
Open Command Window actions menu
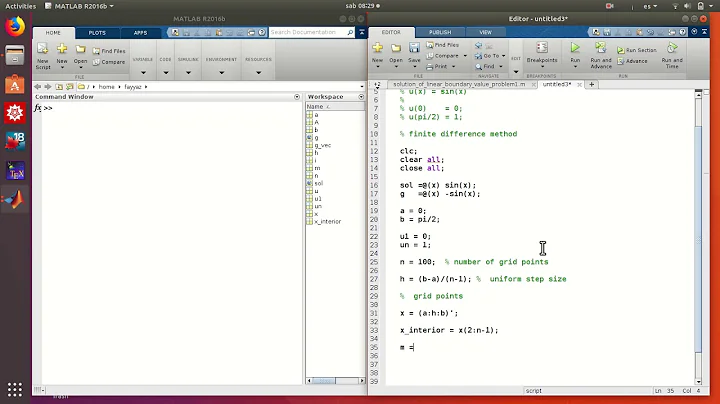(x=297, y=97)
